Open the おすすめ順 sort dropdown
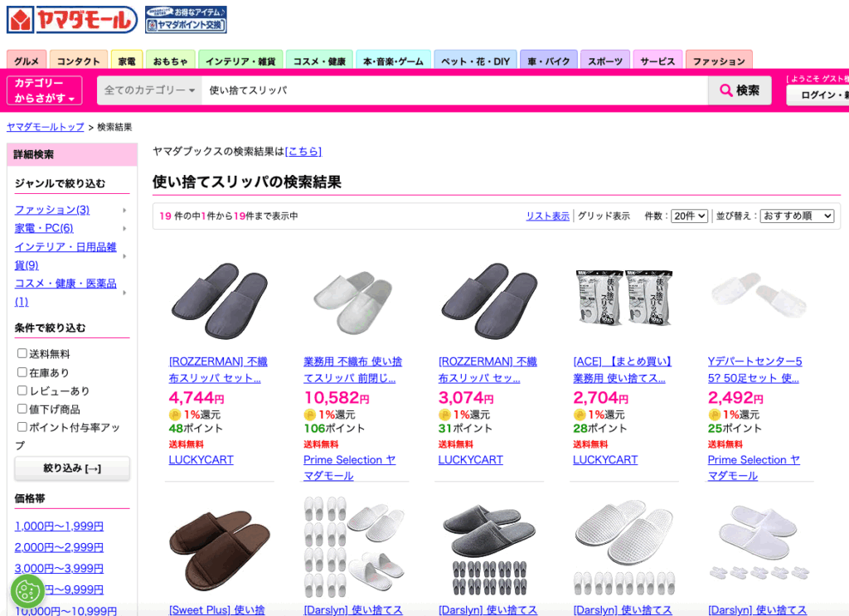This screenshot has width=849, height=616. [x=797, y=216]
